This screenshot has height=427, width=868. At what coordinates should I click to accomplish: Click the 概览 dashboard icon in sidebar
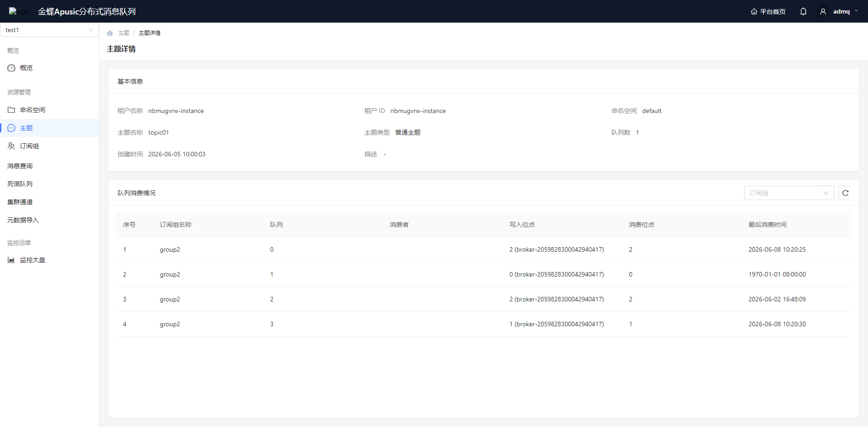11,68
